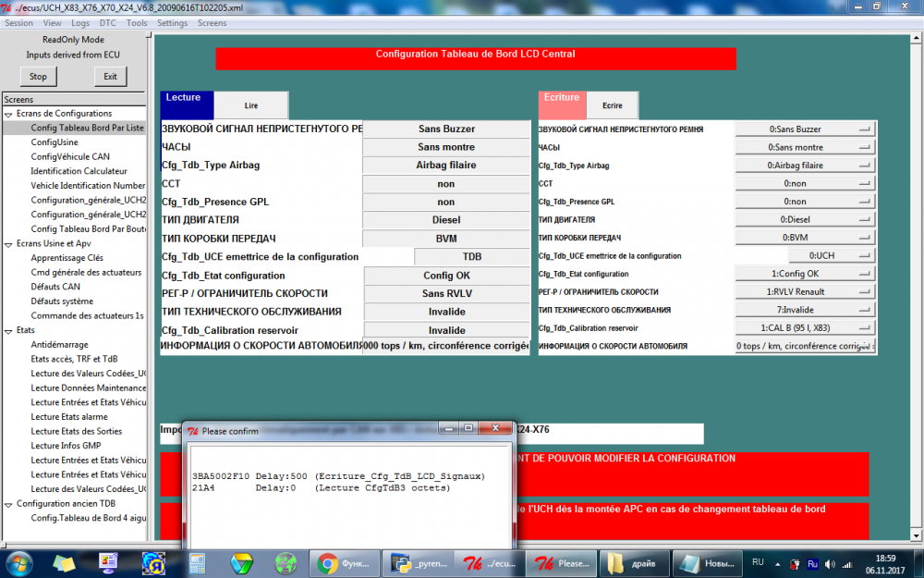Image resolution: width=924 pixels, height=578 pixels.
Task: Select Lecture Infos GMP tree item
Action: (66, 446)
